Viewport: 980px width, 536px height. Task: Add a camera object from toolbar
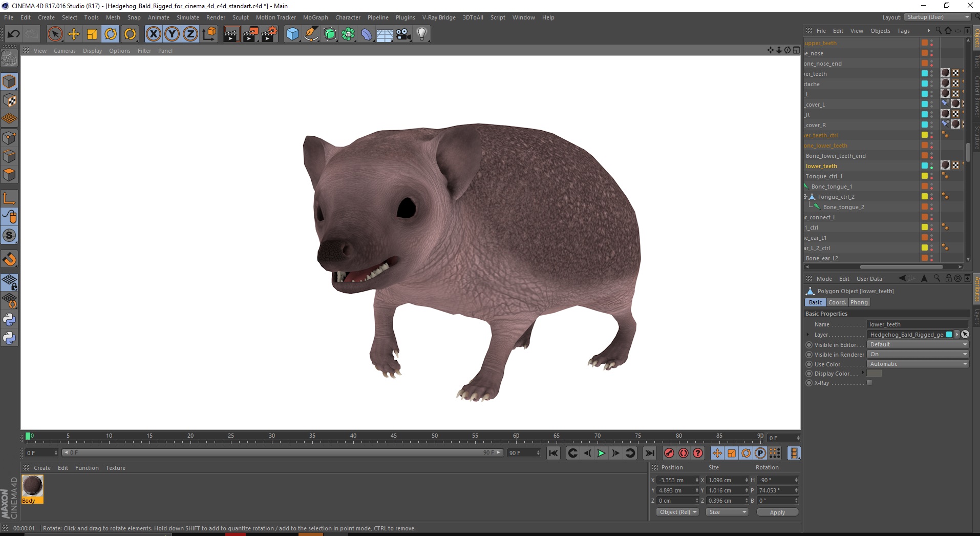[403, 34]
